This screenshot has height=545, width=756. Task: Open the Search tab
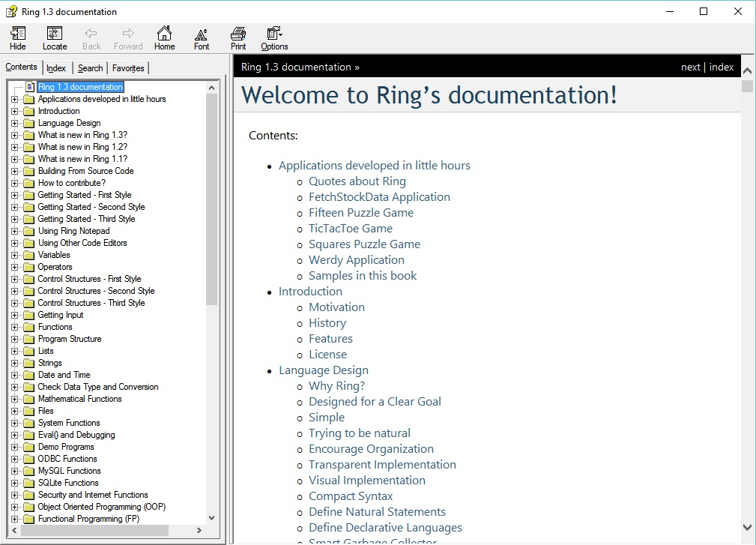coord(90,68)
